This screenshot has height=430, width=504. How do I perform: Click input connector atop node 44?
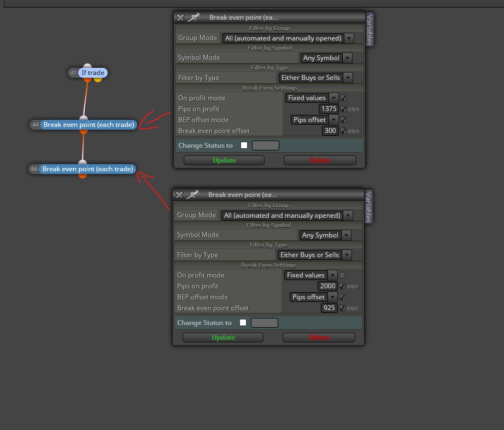click(x=84, y=118)
